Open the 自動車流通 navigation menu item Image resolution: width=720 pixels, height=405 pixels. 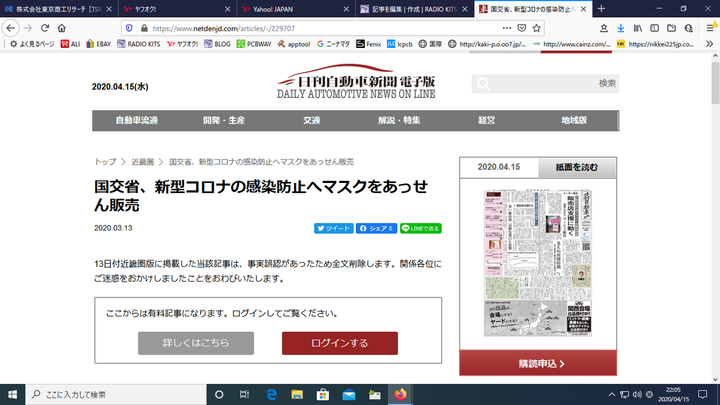(x=137, y=120)
